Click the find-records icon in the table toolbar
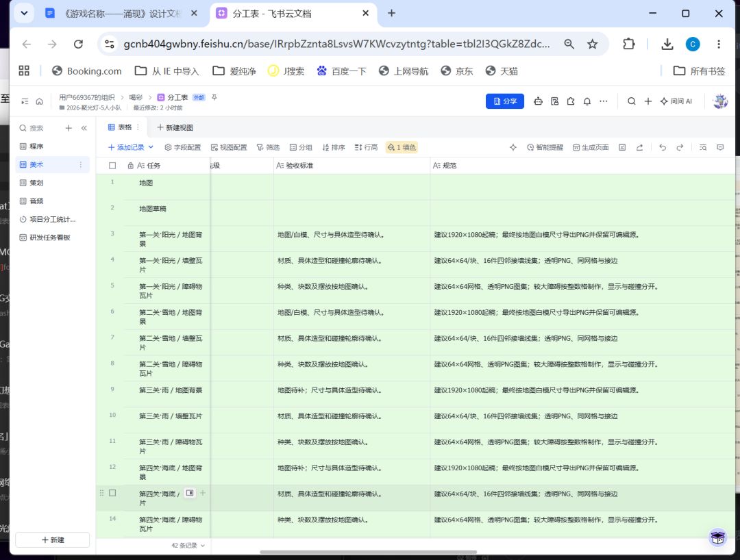 pos(703,148)
